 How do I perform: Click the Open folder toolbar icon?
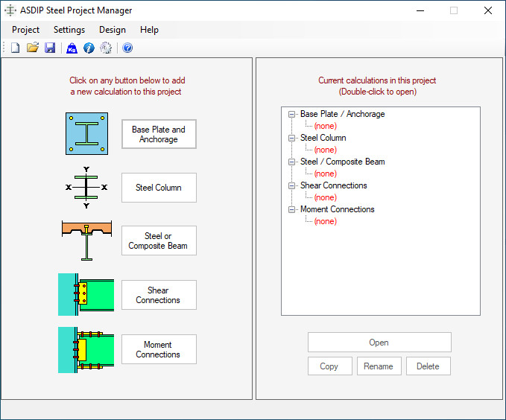click(x=33, y=48)
